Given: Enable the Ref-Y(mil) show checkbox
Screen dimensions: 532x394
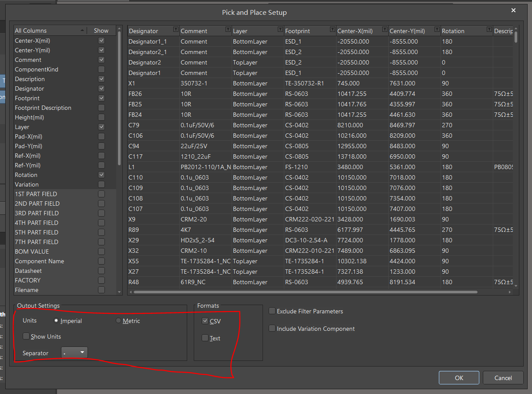Looking at the screenshot, I should (x=101, y=165).
